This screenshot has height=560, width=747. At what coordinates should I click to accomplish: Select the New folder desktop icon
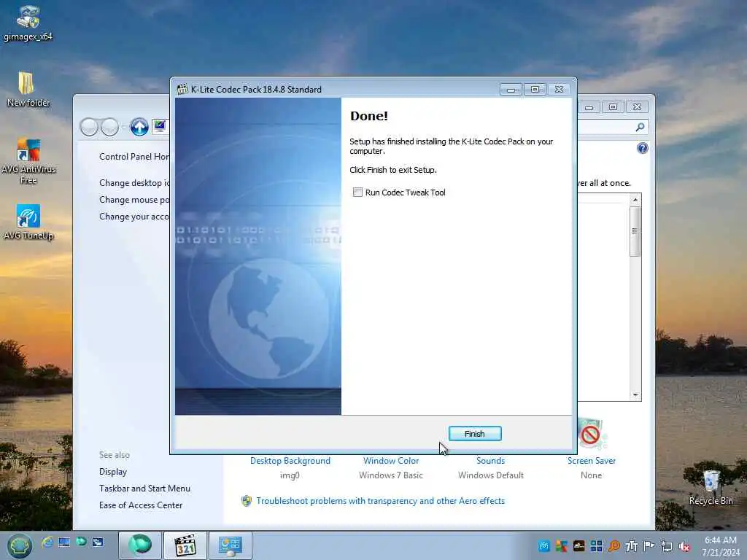pyautogui.click(x=28, y=89)
